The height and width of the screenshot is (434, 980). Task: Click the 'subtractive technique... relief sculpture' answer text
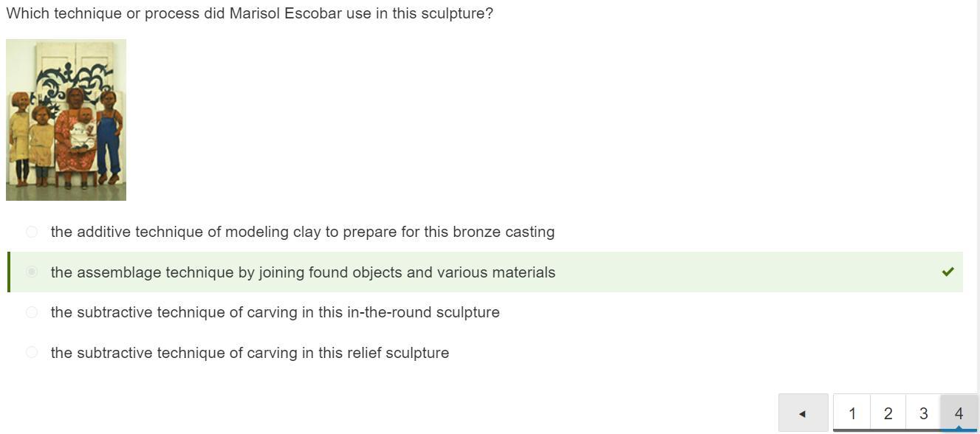pyautogui.click(x=250, y=353)
